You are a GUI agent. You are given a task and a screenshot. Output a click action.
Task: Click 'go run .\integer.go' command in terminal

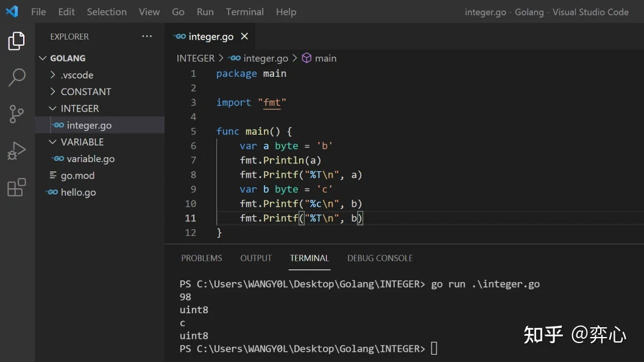(x=485, y=285)
